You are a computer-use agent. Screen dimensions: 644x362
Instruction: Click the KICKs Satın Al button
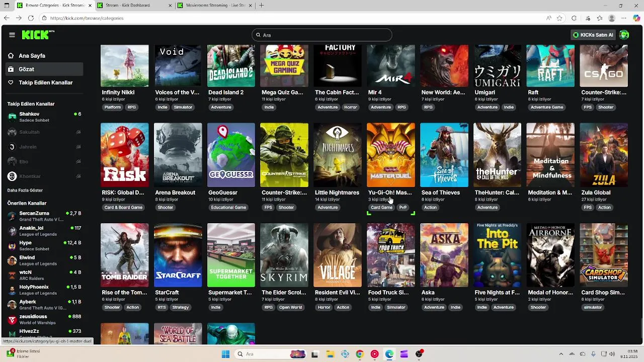pyautogui.click(x=593, y=35)
